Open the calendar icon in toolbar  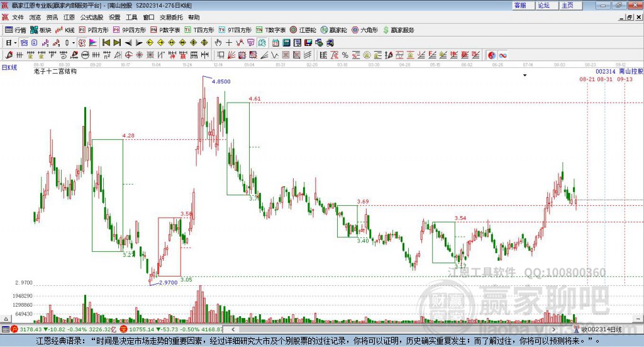[275, 43]
